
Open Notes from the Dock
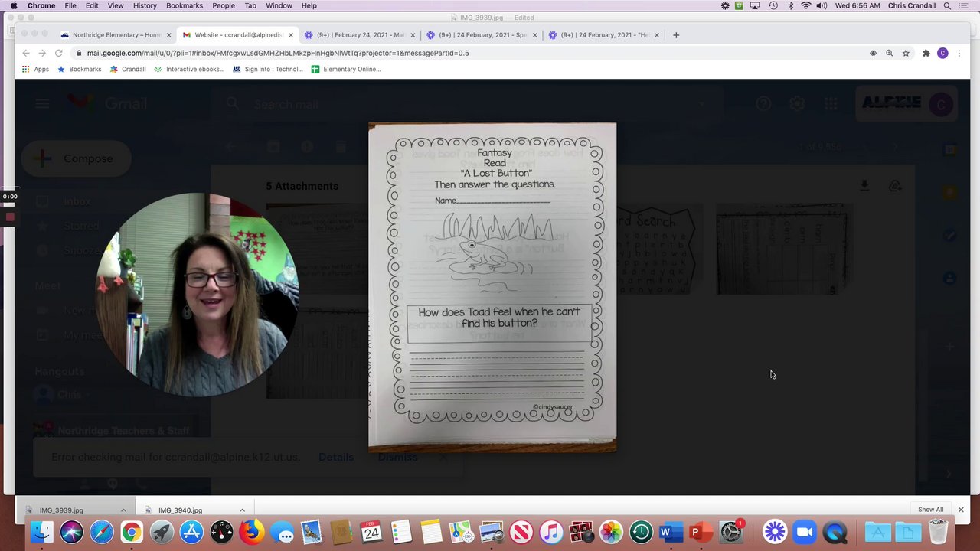point(431,532)
